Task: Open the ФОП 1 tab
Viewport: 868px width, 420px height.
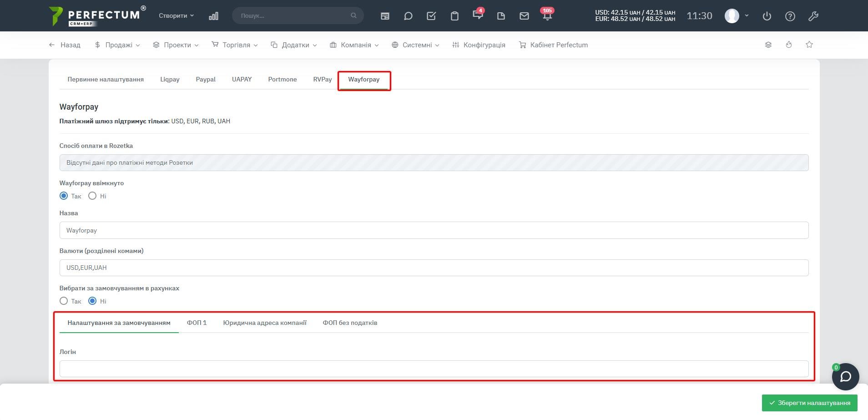Action: coord(197,323)
